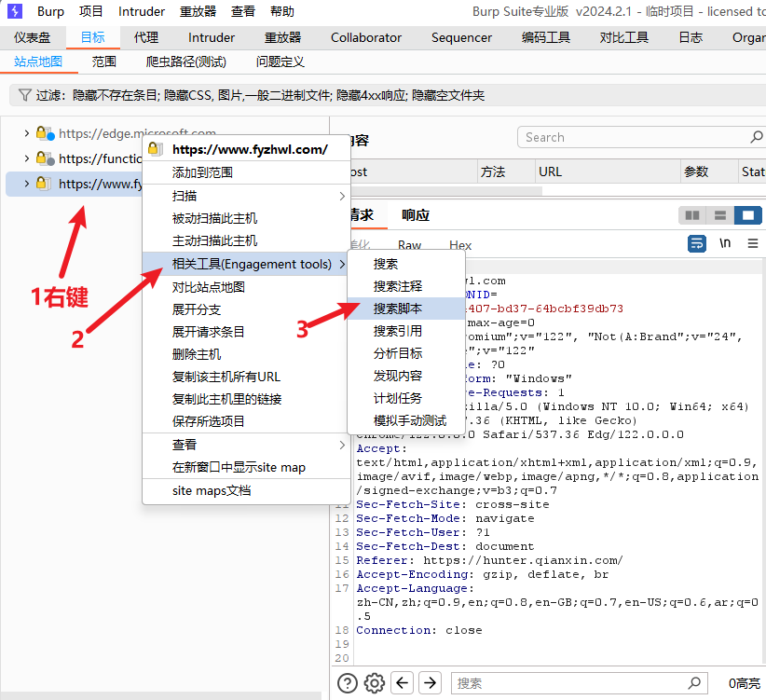Switch to the Sequencer tab
Viewport: 766px width, 700px height.
click(x=461, y=37)
